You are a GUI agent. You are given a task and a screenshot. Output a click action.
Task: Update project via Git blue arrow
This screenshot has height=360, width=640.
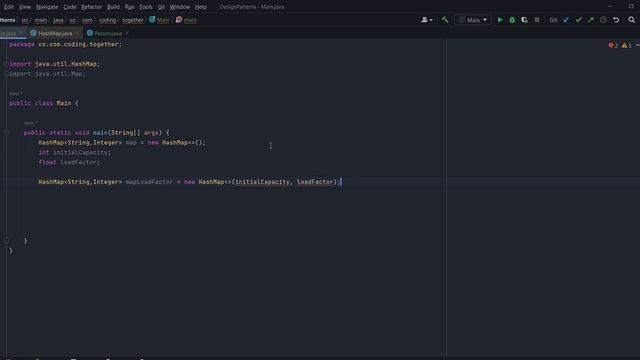click(x=566, y=20)
